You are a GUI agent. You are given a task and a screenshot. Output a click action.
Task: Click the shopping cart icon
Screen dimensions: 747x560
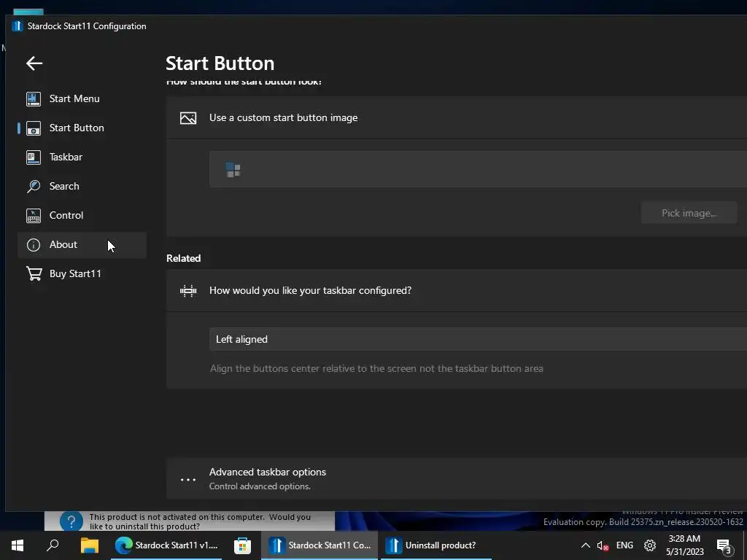coord(34,274)
